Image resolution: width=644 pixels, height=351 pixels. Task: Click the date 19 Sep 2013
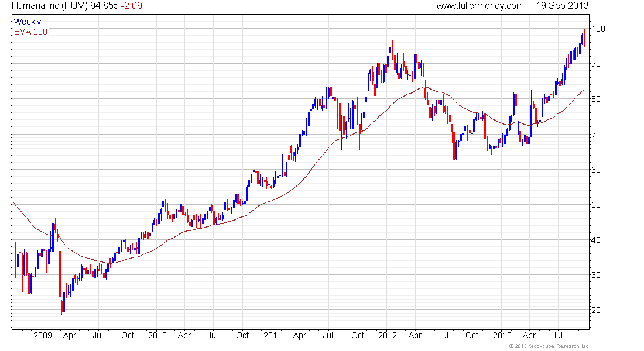562,6
